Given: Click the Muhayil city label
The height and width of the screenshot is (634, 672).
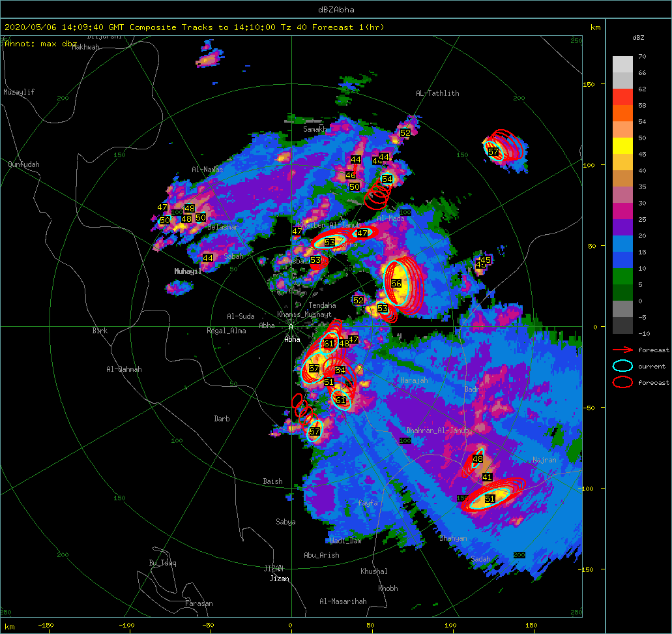Looking at the screenshot, I should tap(188, 271).
